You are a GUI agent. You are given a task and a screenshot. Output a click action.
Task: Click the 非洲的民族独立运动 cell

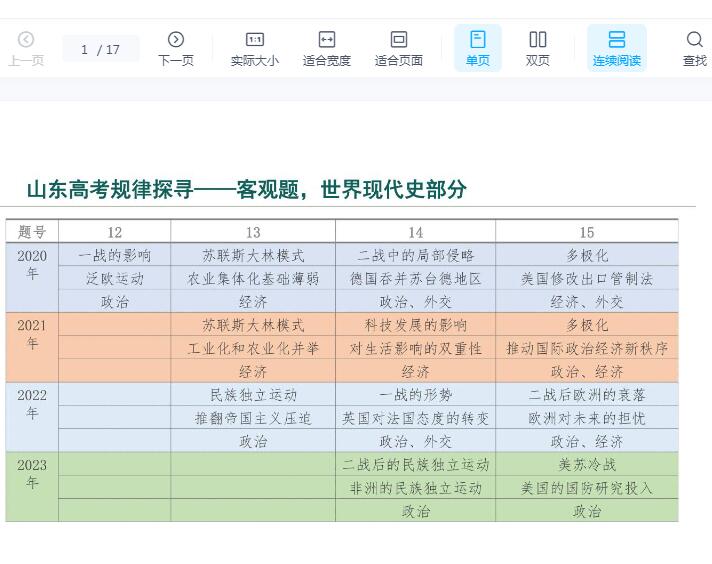coord(415,488)
